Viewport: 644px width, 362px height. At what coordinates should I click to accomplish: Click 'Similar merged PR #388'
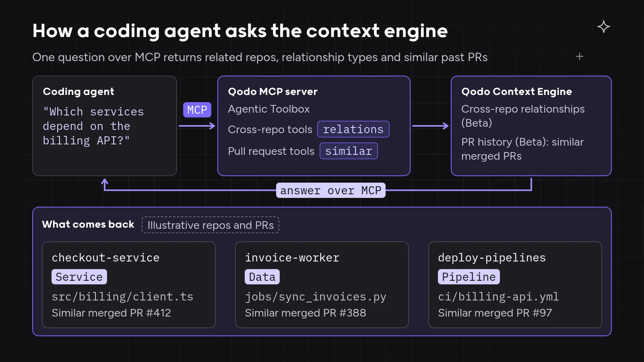tap(305, 313)
